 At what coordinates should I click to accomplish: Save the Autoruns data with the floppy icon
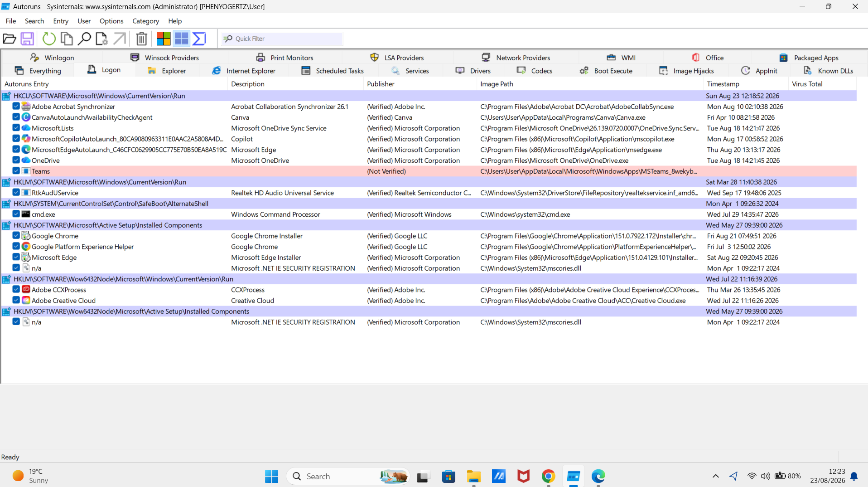point(27,39)
